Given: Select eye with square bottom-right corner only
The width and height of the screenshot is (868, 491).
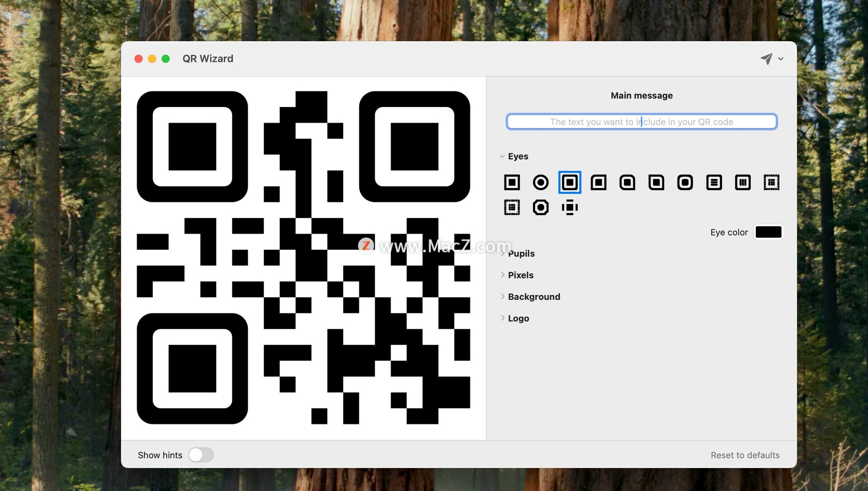Looking at the screenshot, I should 627,182.
